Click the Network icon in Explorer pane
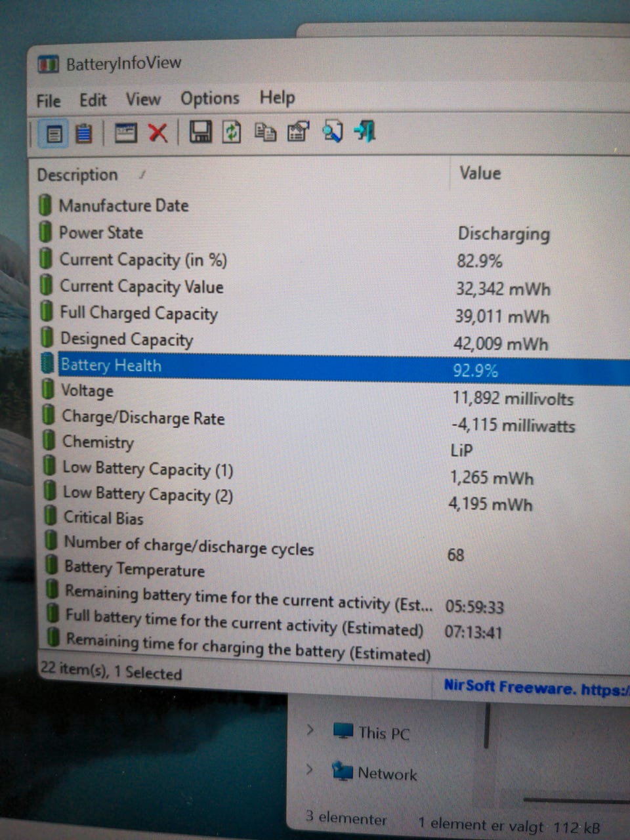This screenshot has width=630, height=840. [x=342, y=770]
